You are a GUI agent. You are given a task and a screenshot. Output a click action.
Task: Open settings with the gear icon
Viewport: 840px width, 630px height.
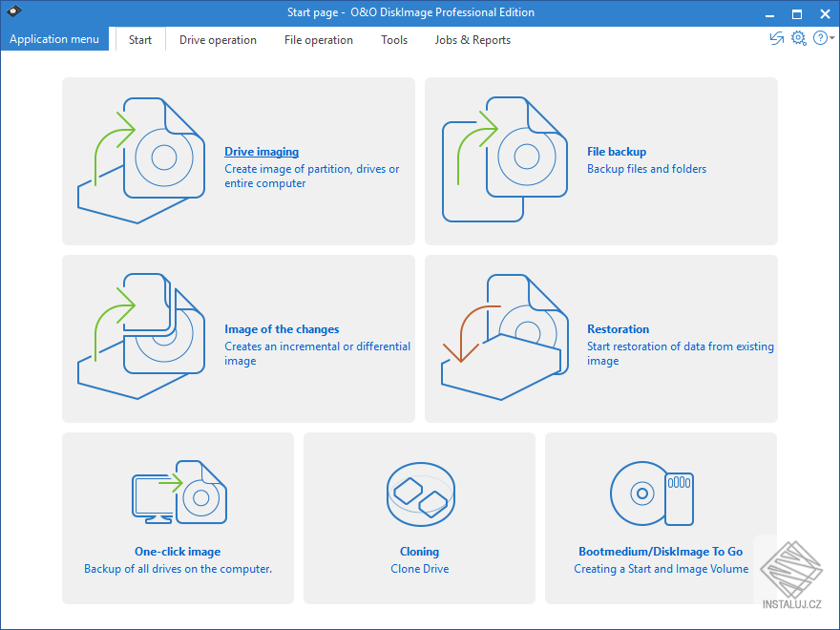(799, 38)
